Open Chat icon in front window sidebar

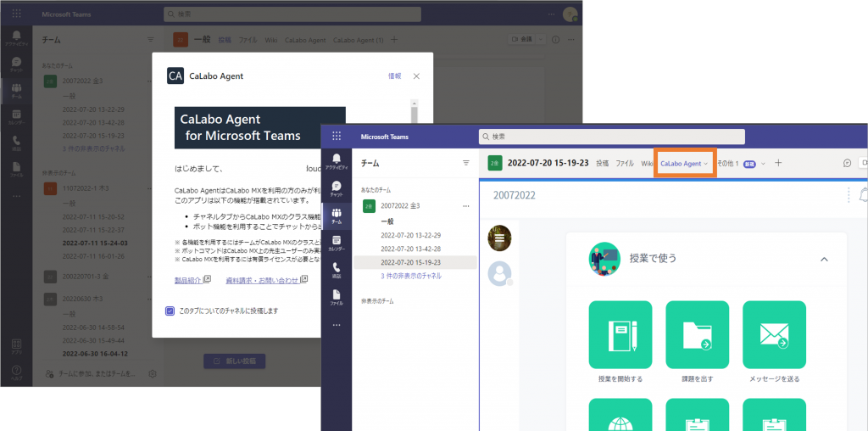(337, 188)
